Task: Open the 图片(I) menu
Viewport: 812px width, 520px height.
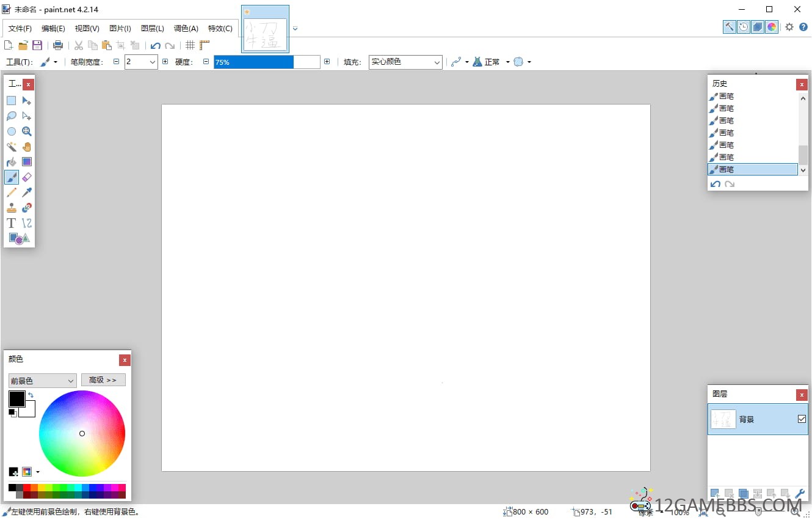Action: point(120,28)
